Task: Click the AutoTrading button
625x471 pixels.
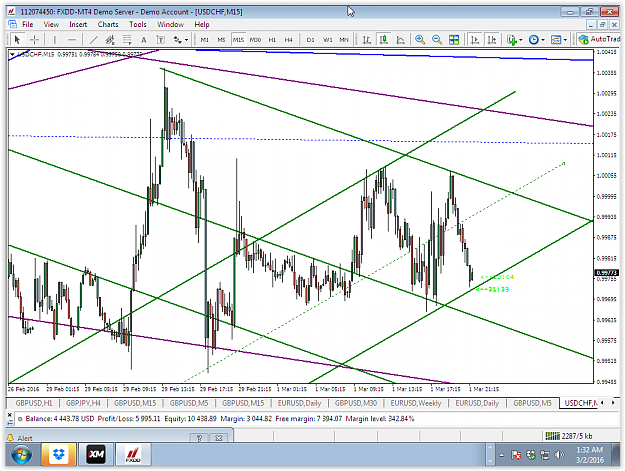Action: pos(599,39)
